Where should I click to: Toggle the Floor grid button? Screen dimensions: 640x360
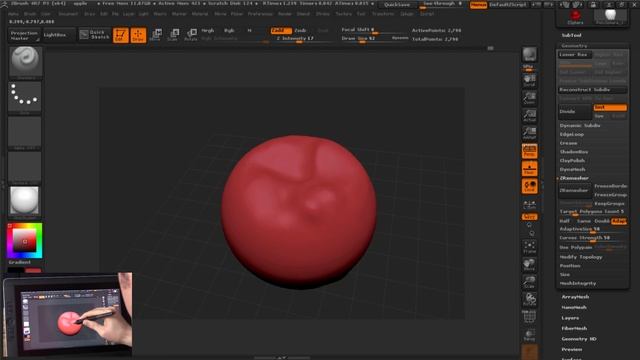(x=529, y=169)
